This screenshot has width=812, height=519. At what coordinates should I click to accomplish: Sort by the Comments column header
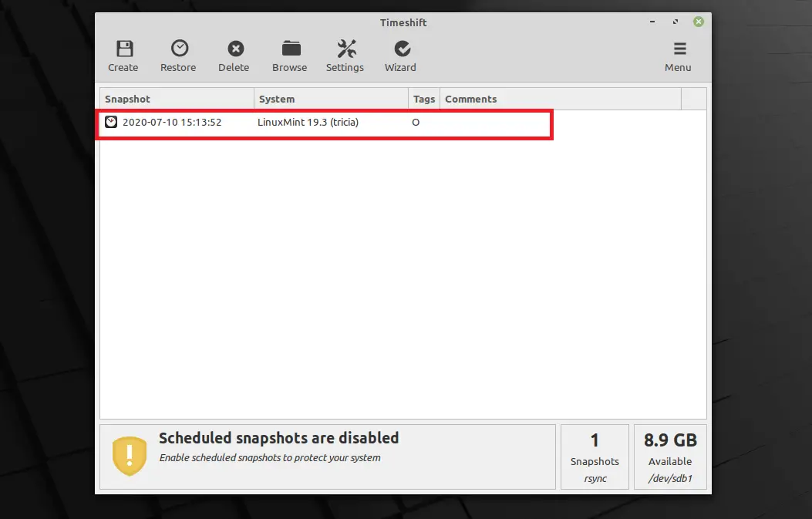pos(561,99)
